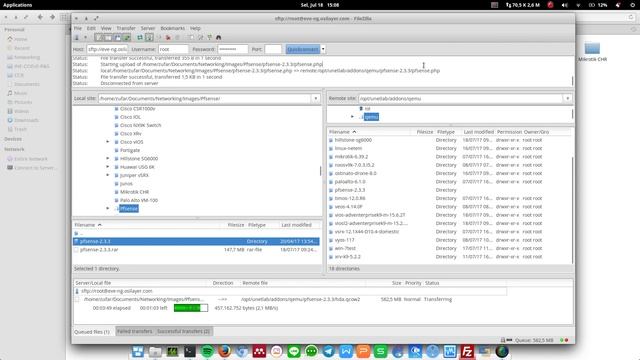Click the Password input field
This screenshot has height=360, width=640.
pyautogui.click(x=233, y=49)
